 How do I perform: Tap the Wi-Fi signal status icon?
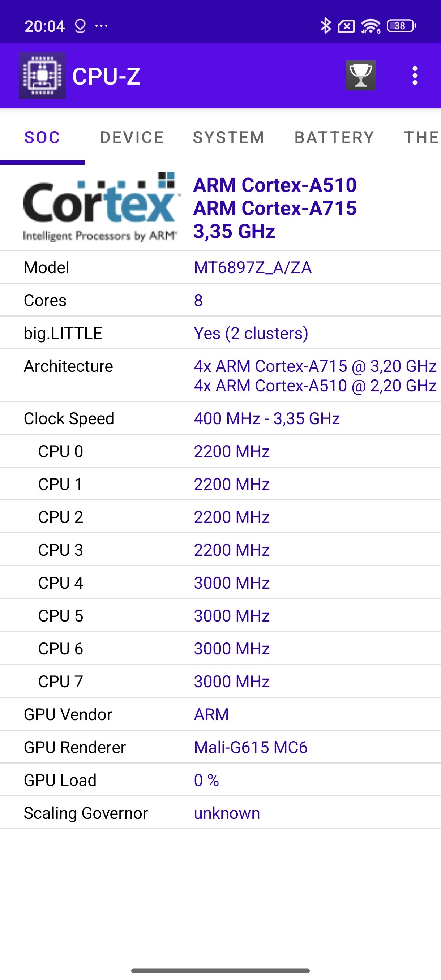pyautogui.click(x=371, y=26)
